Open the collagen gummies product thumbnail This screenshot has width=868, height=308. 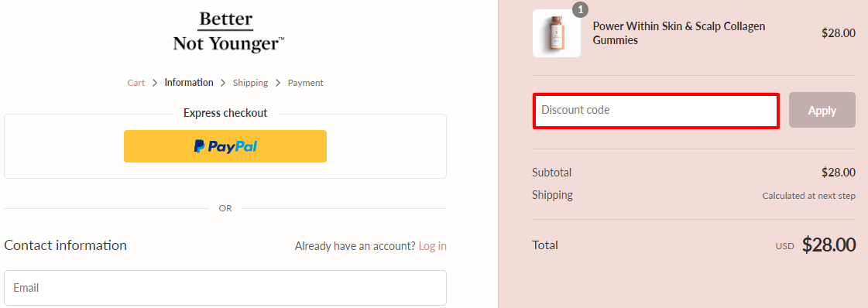pos(556,33)
